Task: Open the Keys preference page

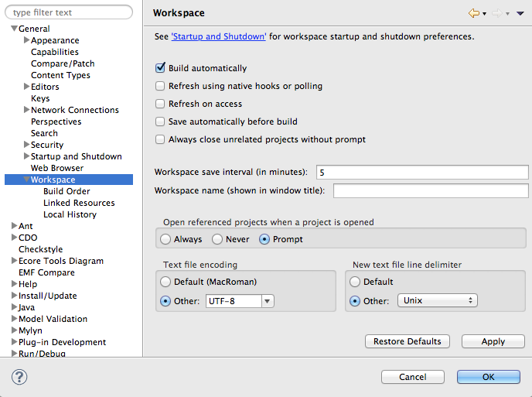Action: 40,98
